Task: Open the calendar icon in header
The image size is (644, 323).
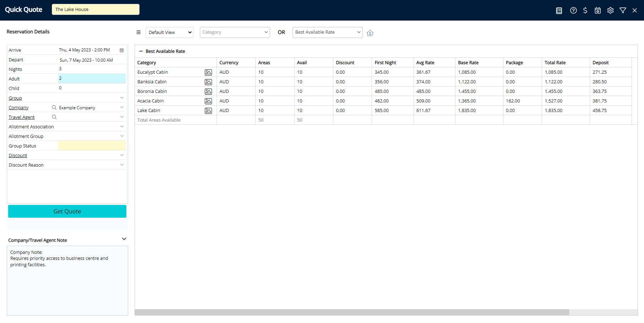Action: pyautogui.click(x=598, y=11)
